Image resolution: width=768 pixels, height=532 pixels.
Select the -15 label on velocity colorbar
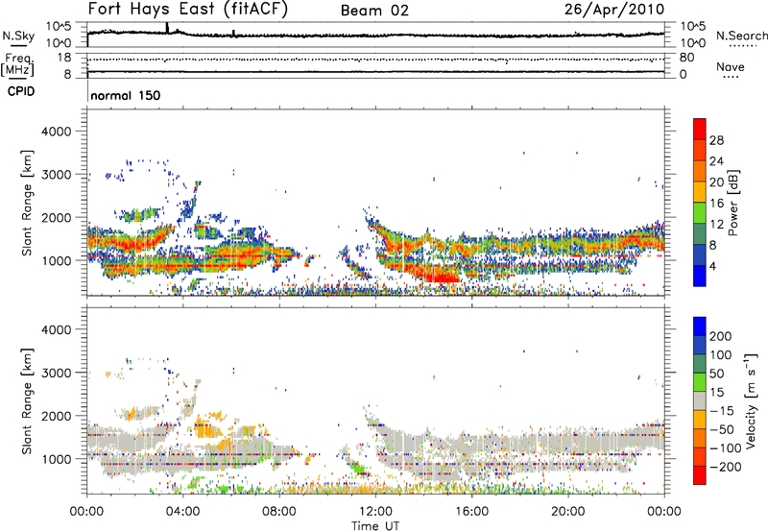pos(722,411)
